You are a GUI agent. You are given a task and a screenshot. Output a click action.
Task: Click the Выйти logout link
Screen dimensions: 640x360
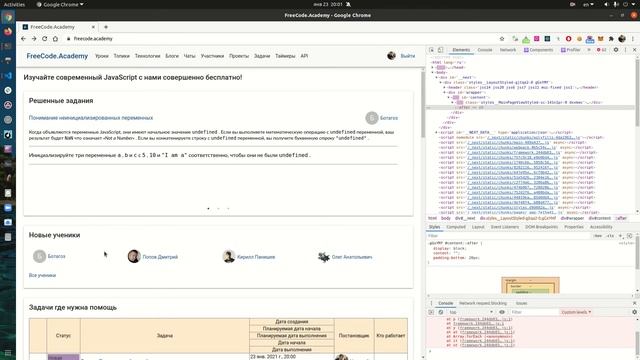coord(407,56)
